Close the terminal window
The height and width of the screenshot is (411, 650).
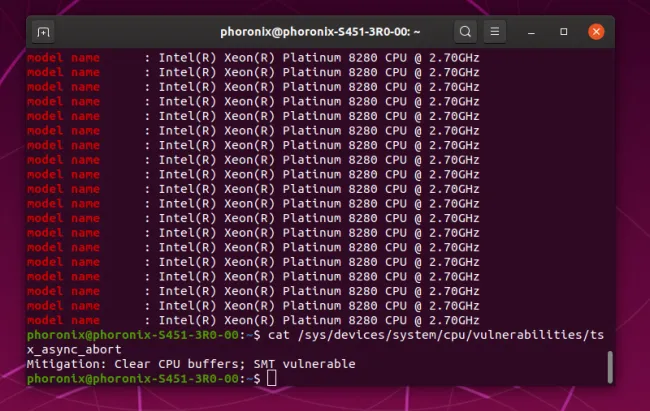[596, 32]
